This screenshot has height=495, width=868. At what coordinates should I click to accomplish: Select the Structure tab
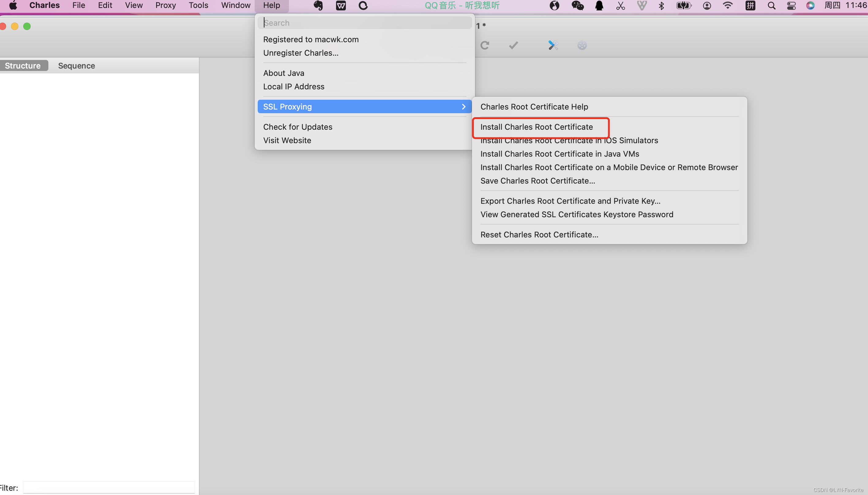[x=23, y=65]
